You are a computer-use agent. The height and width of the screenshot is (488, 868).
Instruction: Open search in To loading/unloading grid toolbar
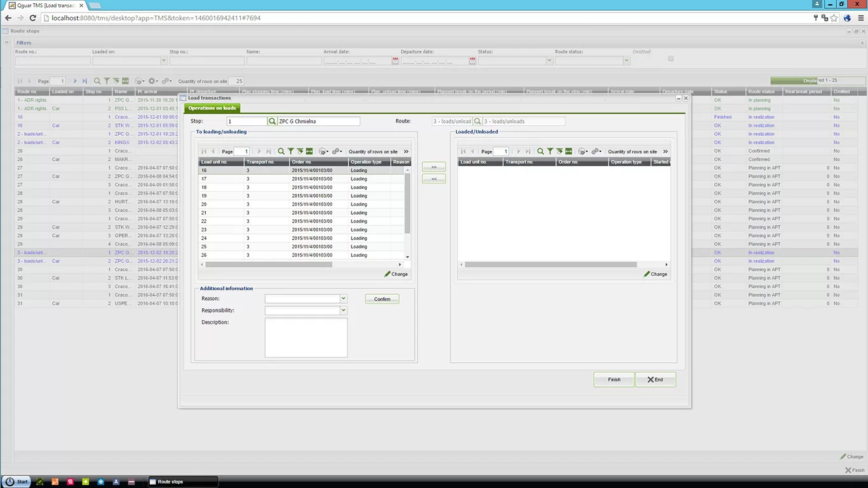(281, 151)
